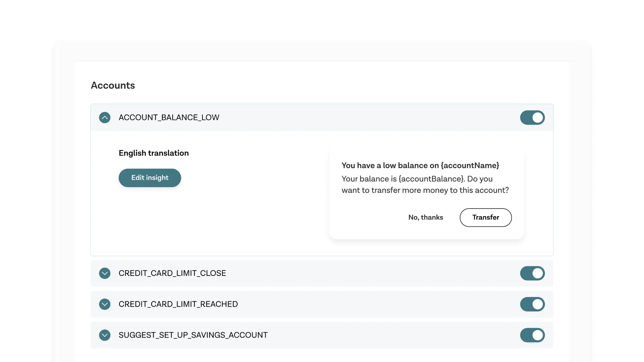Click the English translation heading

tap(154, 153)
